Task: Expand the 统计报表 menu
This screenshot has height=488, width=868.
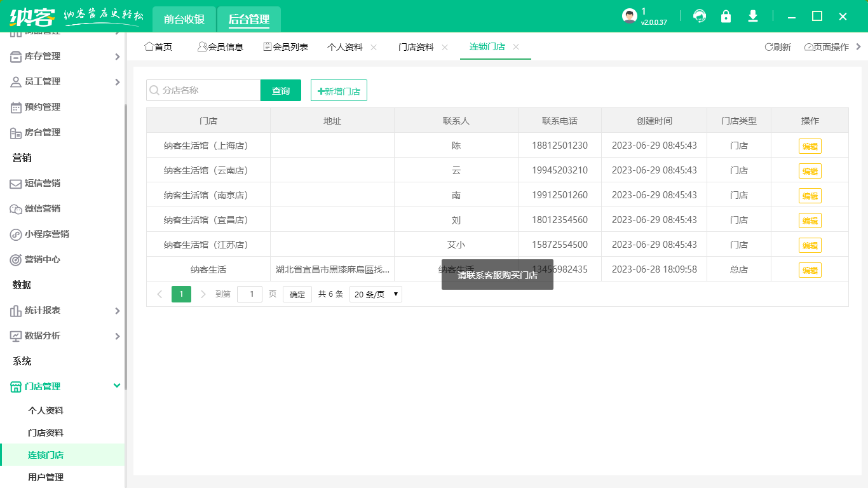Action: [x=64, y=310]
